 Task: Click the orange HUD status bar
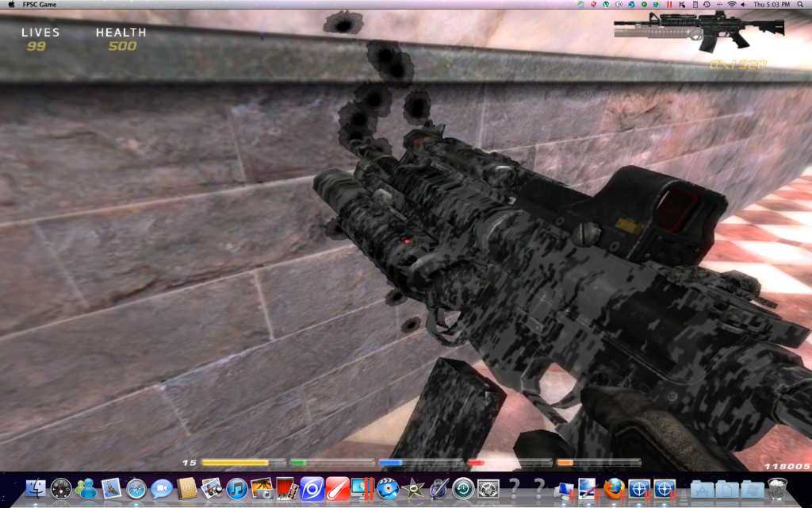599,463
